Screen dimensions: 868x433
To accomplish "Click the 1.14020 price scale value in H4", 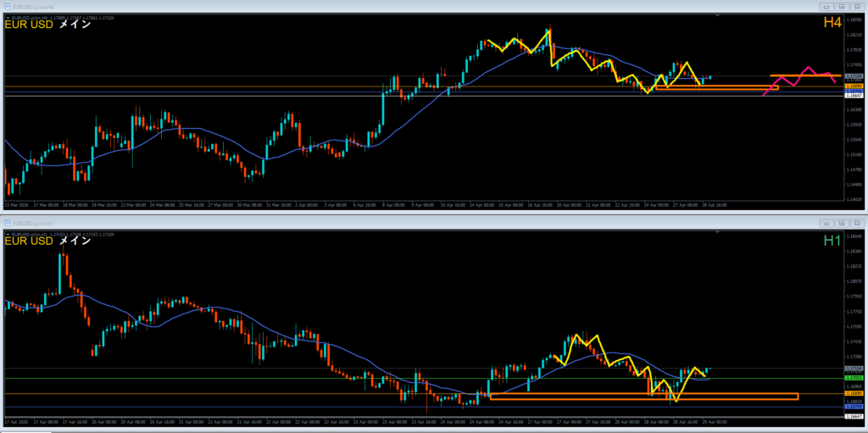I will (x=853, y=199).
